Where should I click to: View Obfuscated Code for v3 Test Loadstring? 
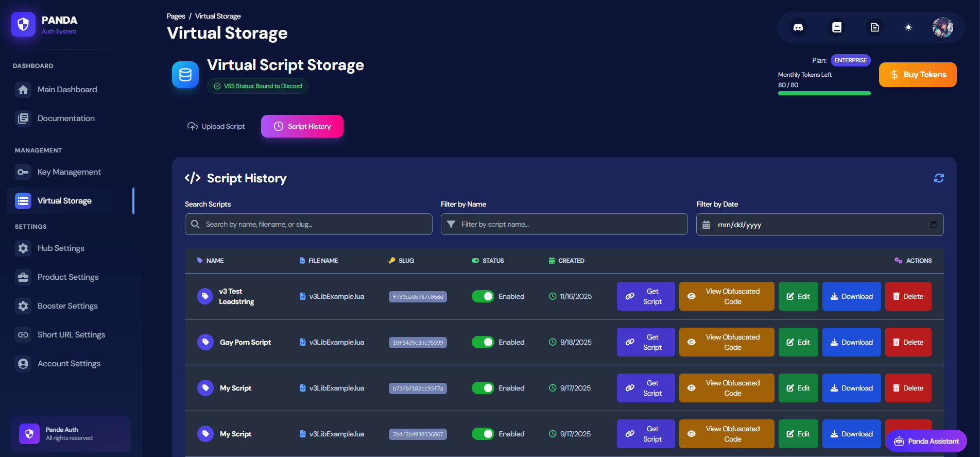(x=727, y=296)
